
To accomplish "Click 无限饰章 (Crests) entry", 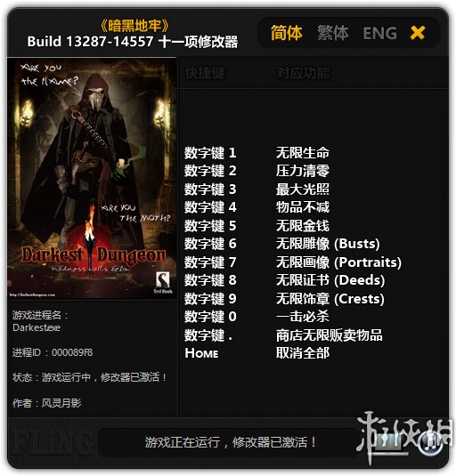I will (x=330, y=299).
